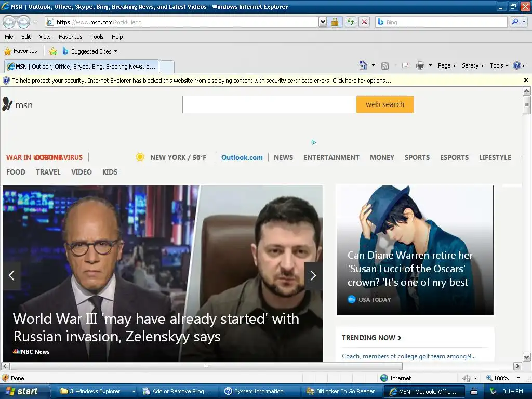
Task: Open the Help menu
Action: [x=117, y=37]
